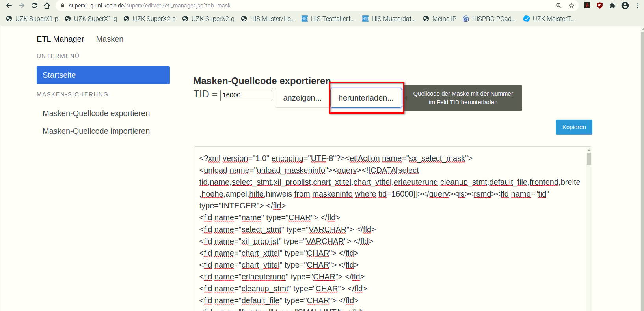This screenshot has width=644, height=311.
Task: Click into the TID input field
Action: [246, 95]
